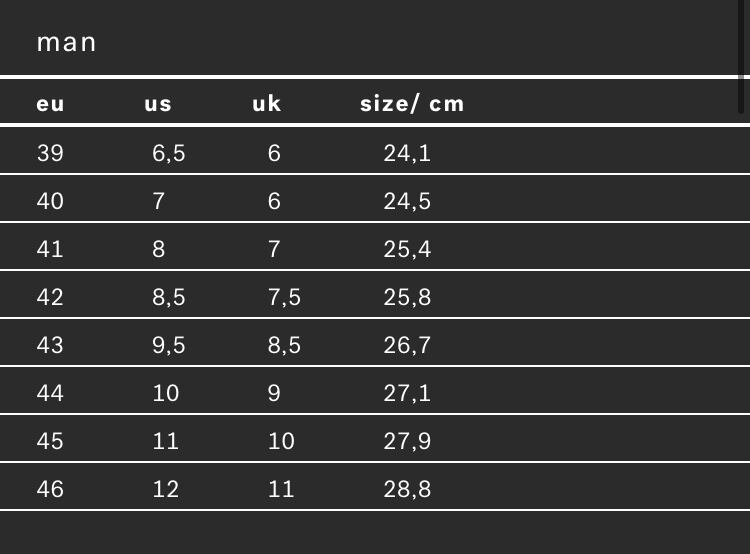Screen dimensions: 750x554
Task: Click the 26,7 cm measurement
Action: click(x=407, y=345)
